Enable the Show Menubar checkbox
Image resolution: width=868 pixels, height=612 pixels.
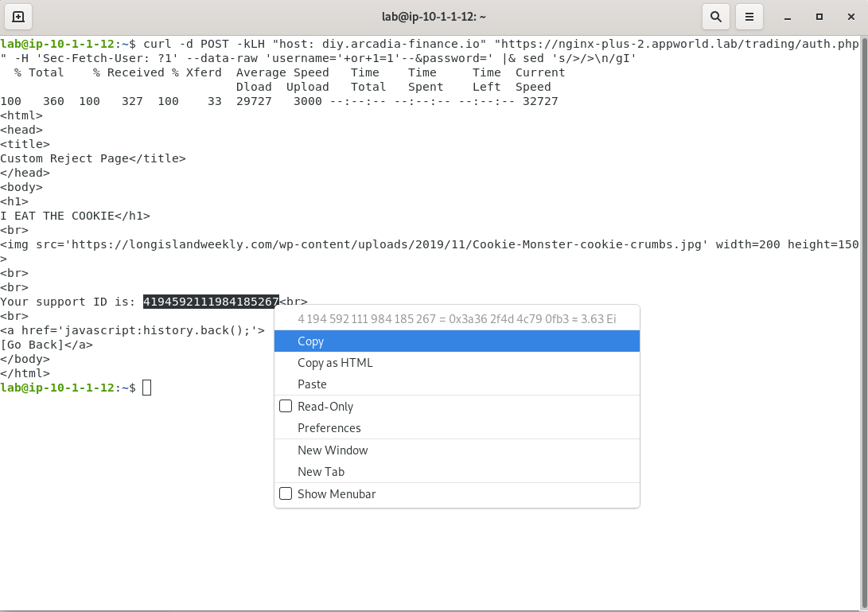(286, 493)
